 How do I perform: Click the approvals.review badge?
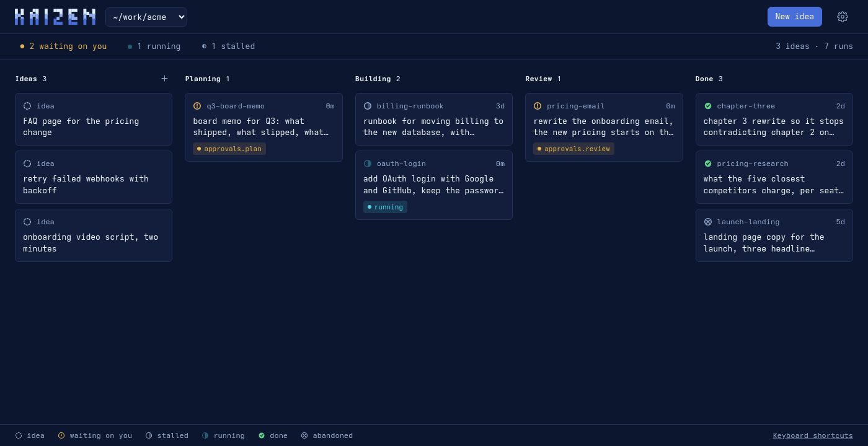(x=573, y=149)
